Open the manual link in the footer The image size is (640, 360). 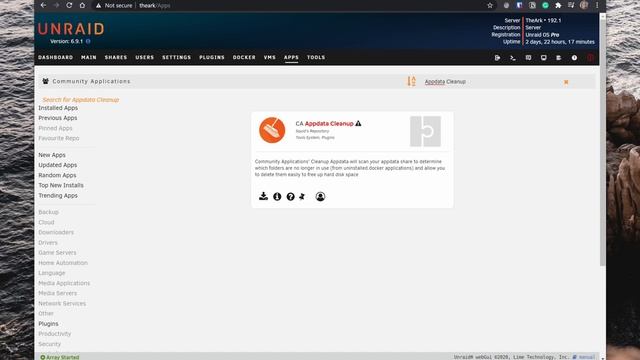[587, 357]
